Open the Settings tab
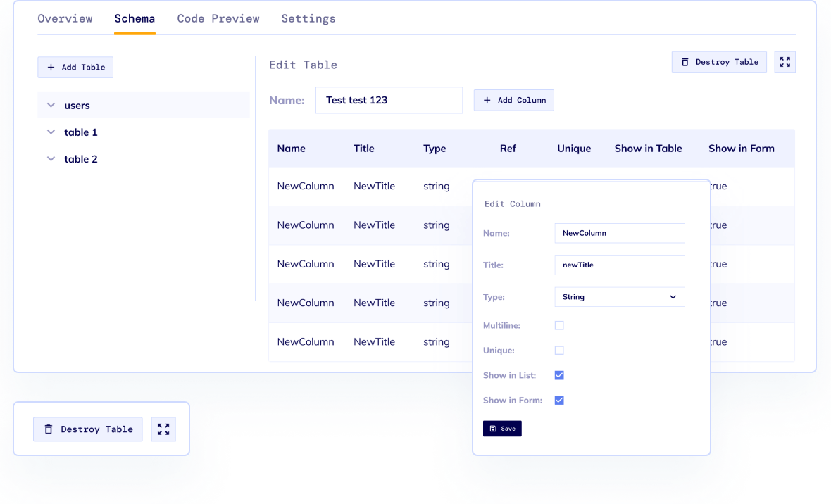 (308, 19)
